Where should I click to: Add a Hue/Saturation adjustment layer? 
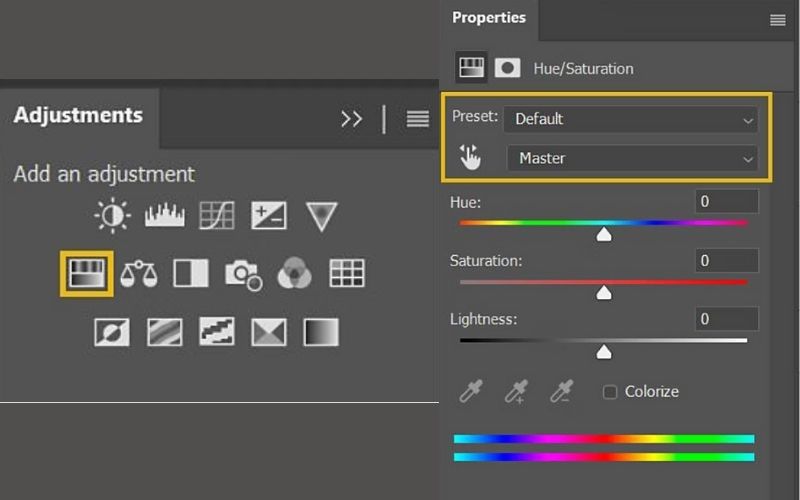[87, 273]
